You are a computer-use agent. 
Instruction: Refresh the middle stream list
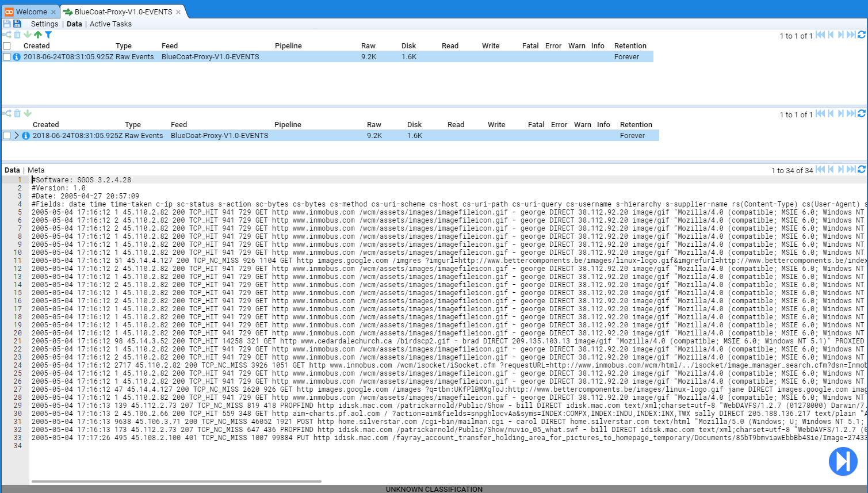[x=861, y=114]
